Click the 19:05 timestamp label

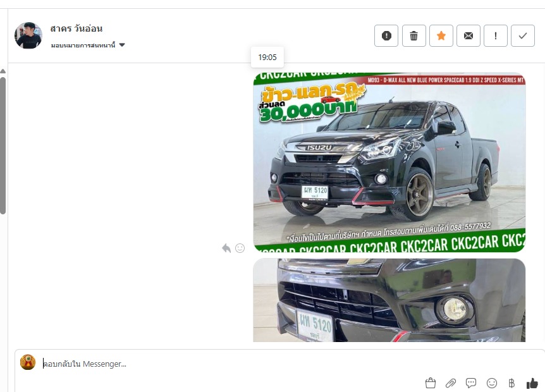pyautogui.click(x=267, y=58)
